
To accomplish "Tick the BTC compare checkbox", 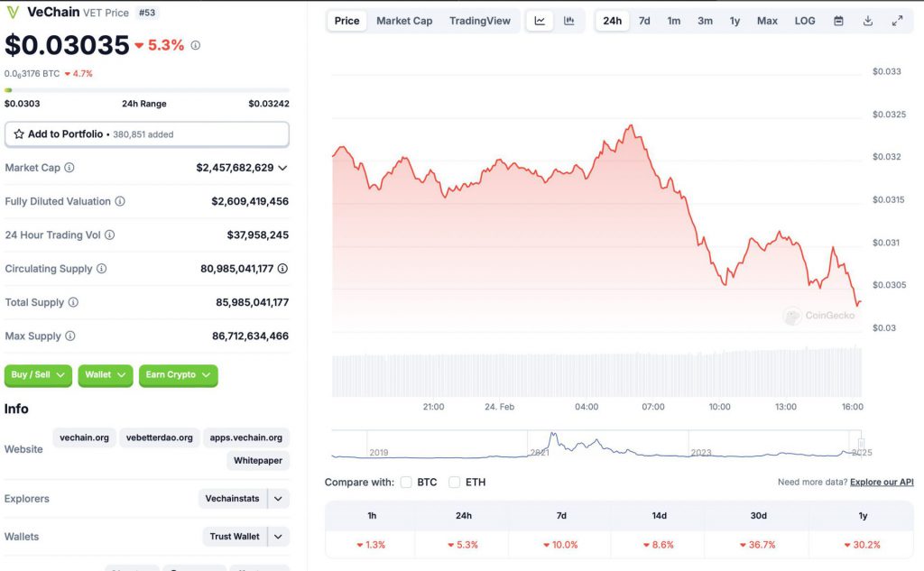I will [406, 482].
